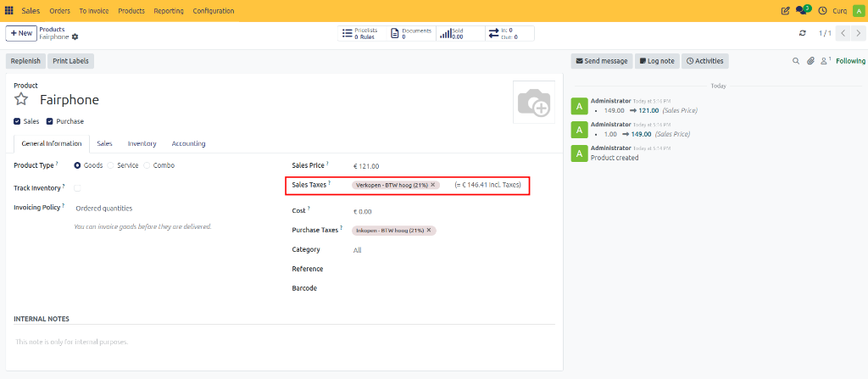
Task: Open the Configuration menu
Action: click(214, 10)
